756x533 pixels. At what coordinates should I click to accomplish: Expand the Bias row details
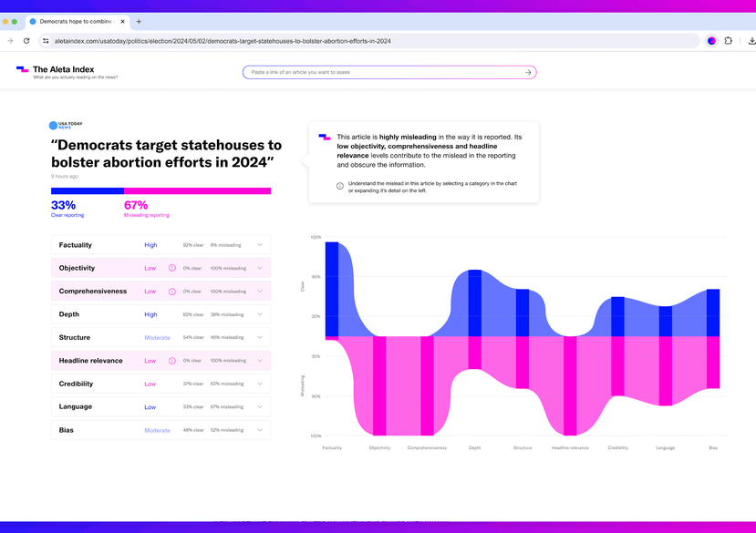pyautogui.click(x=260, y=430)
